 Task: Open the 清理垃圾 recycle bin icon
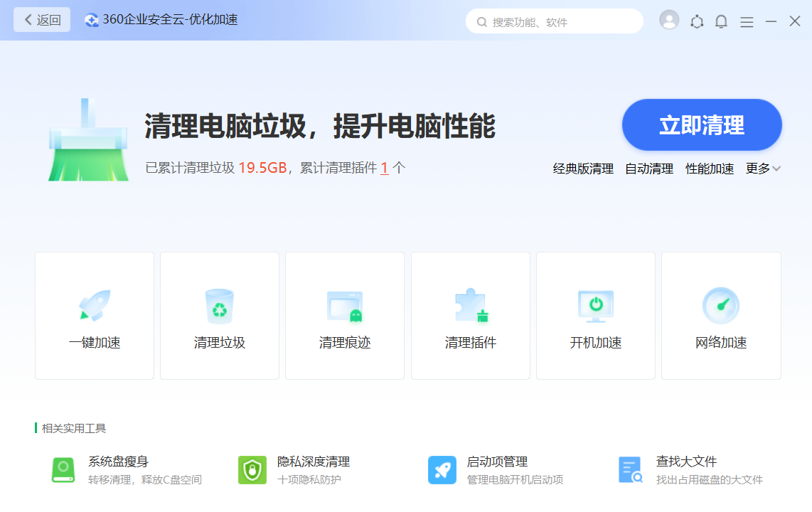[220, 306]
